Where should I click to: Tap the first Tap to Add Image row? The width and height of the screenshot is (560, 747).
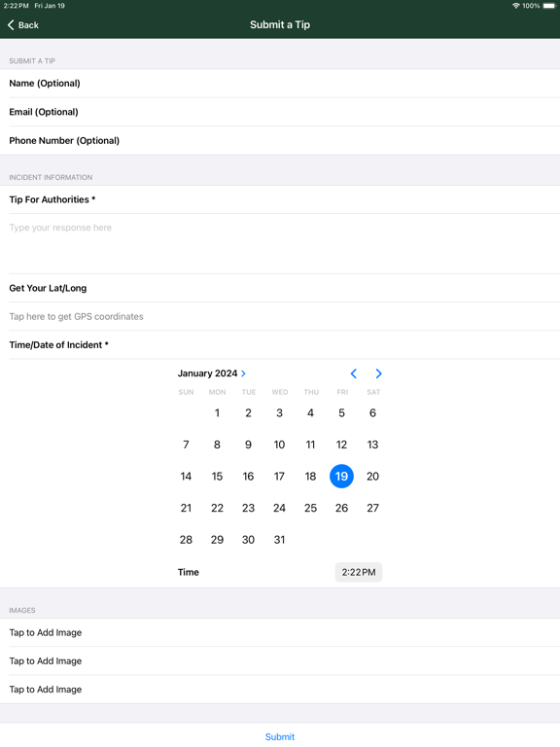coord(280,632)
